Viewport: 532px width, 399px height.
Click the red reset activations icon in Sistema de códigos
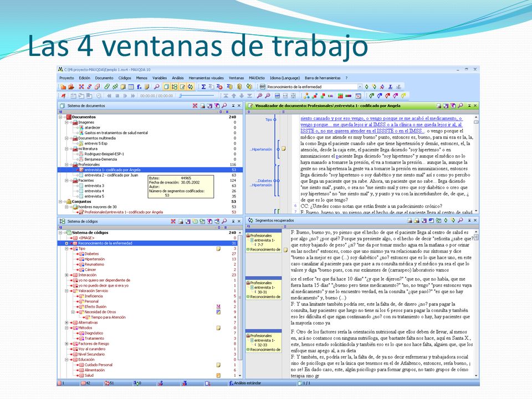tap(173, 221)
